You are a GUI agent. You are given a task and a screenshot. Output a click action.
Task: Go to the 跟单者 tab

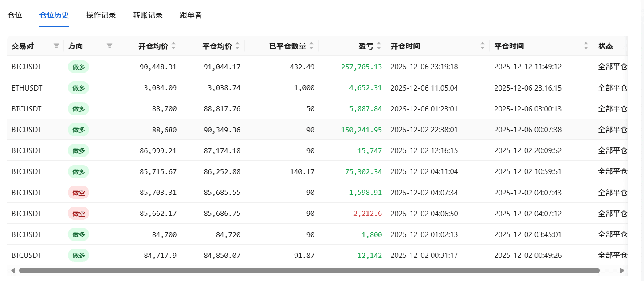pyautogui.click(x=191, y=15)
